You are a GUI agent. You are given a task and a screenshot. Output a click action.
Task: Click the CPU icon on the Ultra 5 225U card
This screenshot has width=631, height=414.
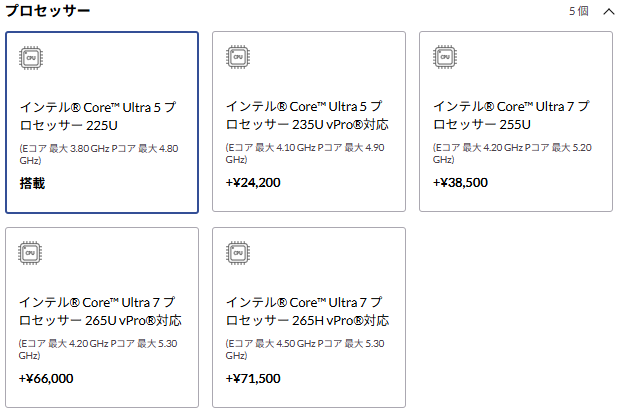click(x=32, y=58)
